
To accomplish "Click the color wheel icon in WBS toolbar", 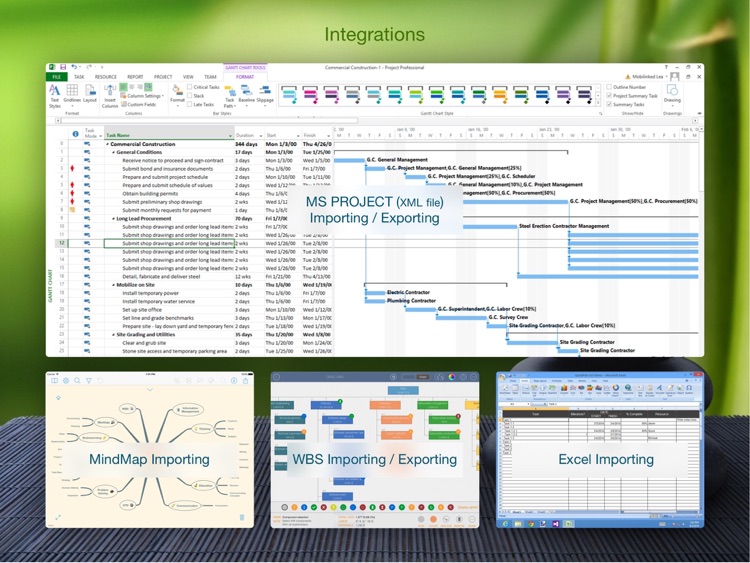I will [x=452, y=377].
